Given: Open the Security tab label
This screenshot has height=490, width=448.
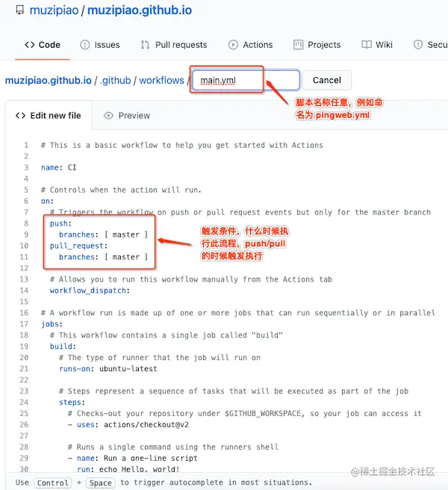Looking at the screenshot, I should click(438, 45).
